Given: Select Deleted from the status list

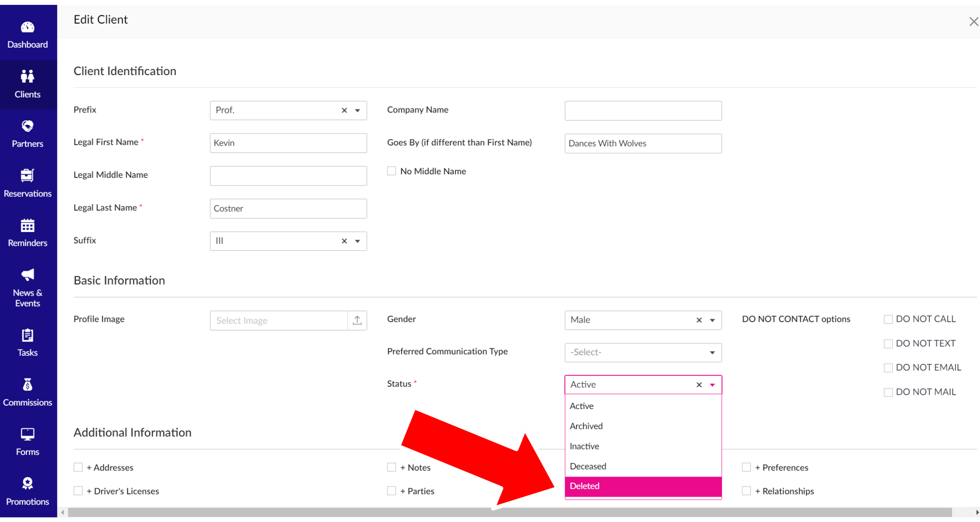Looking at the screenshot, I should (643, 486).
